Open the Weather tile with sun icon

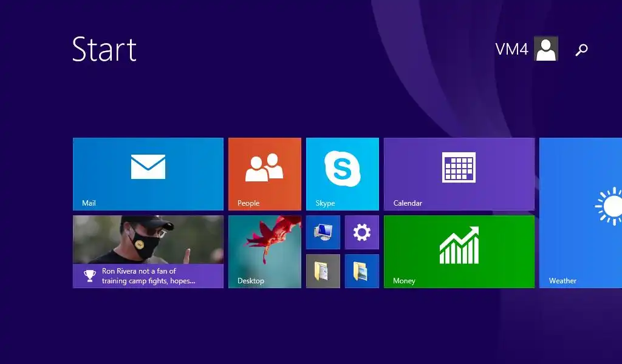click(x=581, y=213)
